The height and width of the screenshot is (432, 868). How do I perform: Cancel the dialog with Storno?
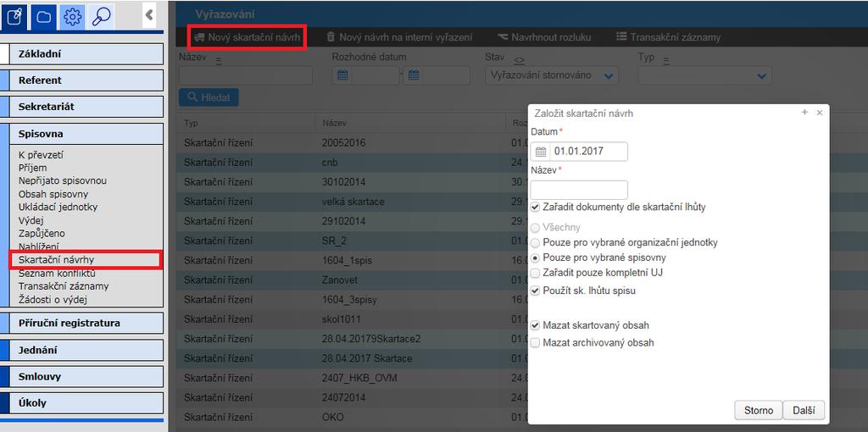coord(759,411)
